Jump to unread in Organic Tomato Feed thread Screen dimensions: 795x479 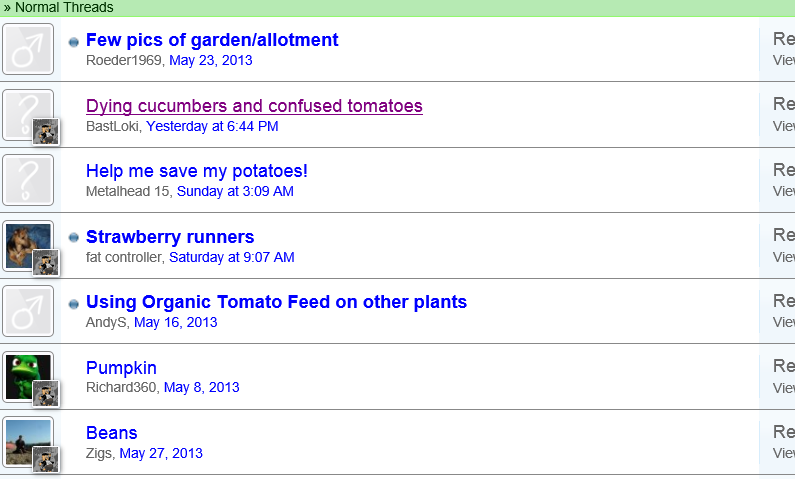coord(74,303)
